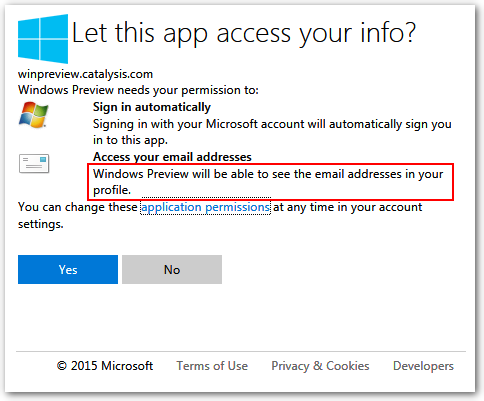484x401 pixels.
Task: Click the "Let this app access your info?" heading
Action: 244,33
